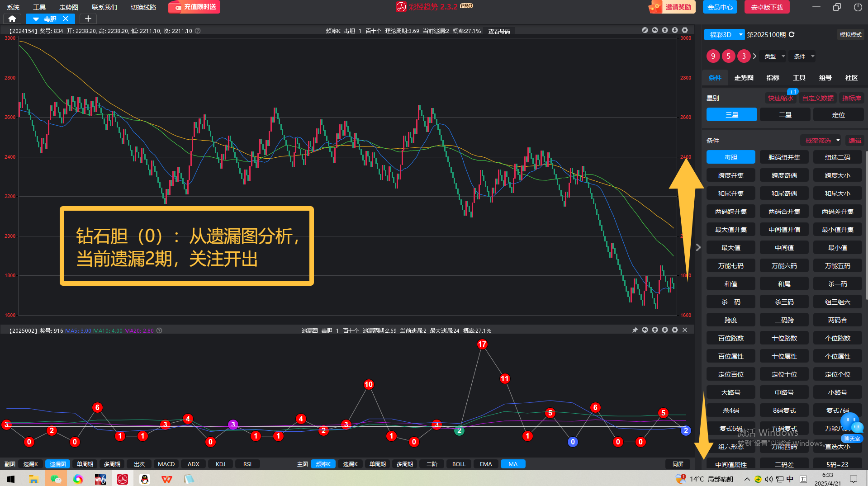Switch to the 组号 tab

825,78
